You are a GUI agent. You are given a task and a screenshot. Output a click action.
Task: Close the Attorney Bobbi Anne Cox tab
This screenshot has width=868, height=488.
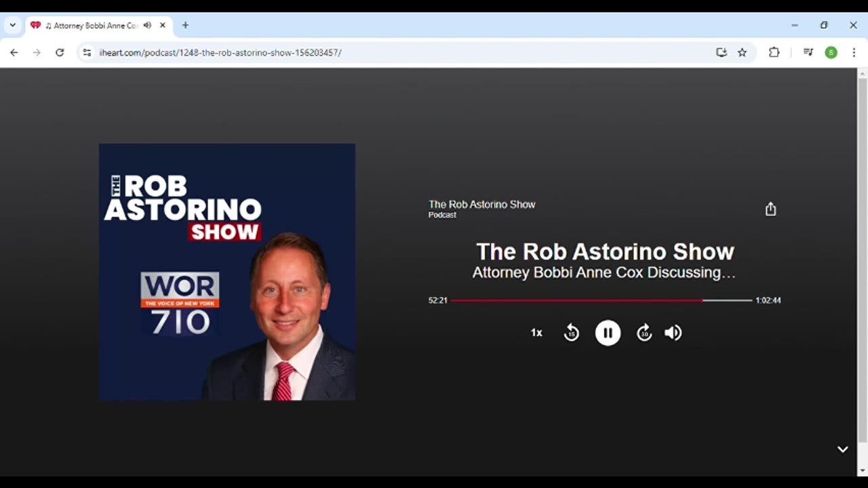tap(163, 25)
